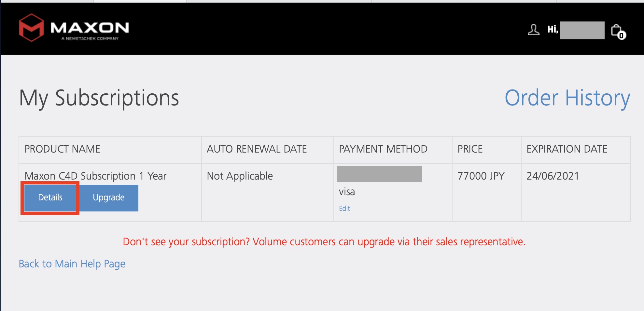Click the MAXON wordmark text

coord(90,28)
